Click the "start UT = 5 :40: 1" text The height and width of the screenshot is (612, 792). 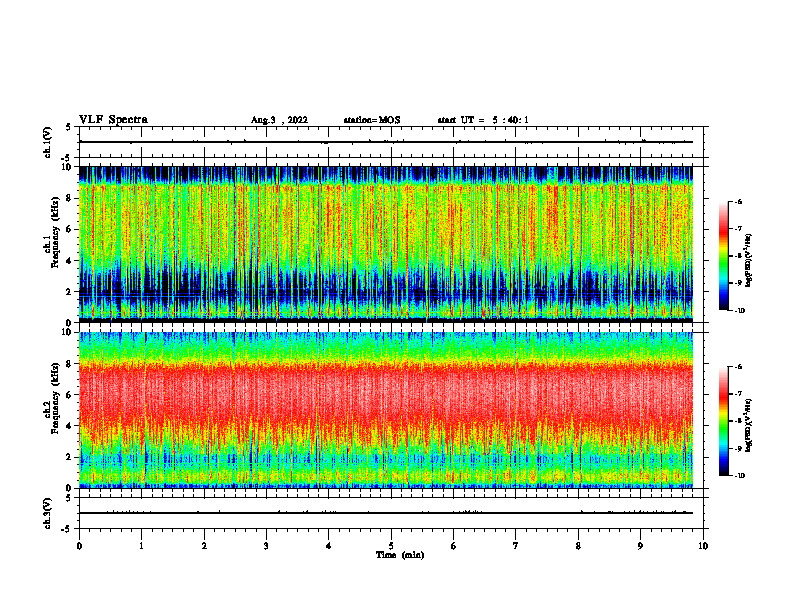click(483, 120)
